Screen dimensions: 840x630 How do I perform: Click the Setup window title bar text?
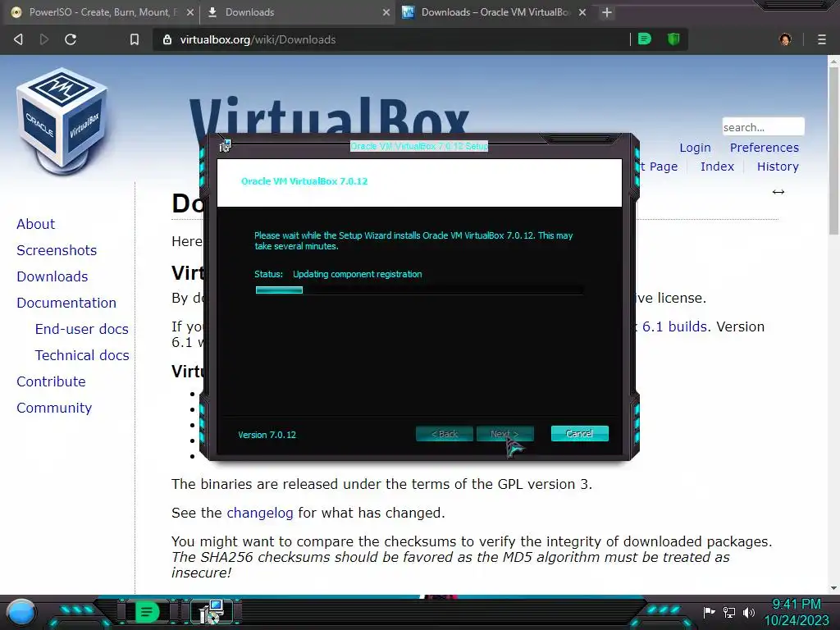[x=419, y=146]
